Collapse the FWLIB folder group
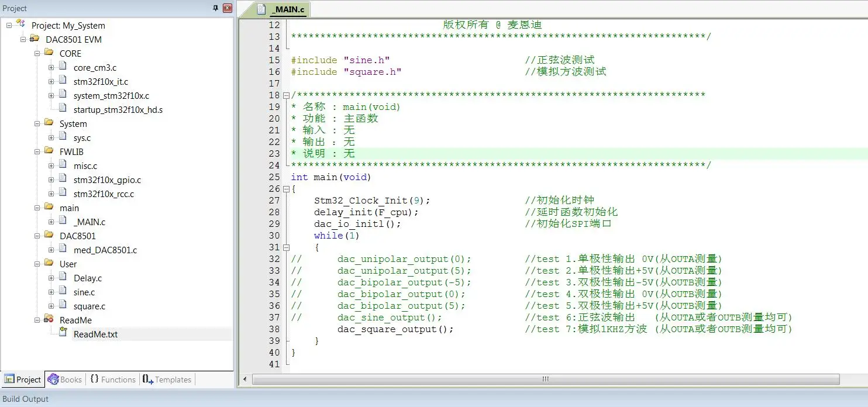 (37, 151)
